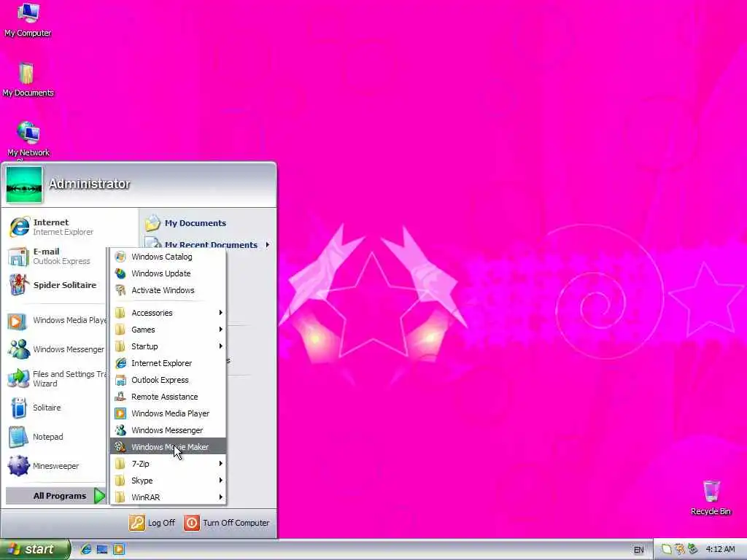747x560 pixels.
Task: Click Show Desktop quick launch icon
Action: click(102, 550)
